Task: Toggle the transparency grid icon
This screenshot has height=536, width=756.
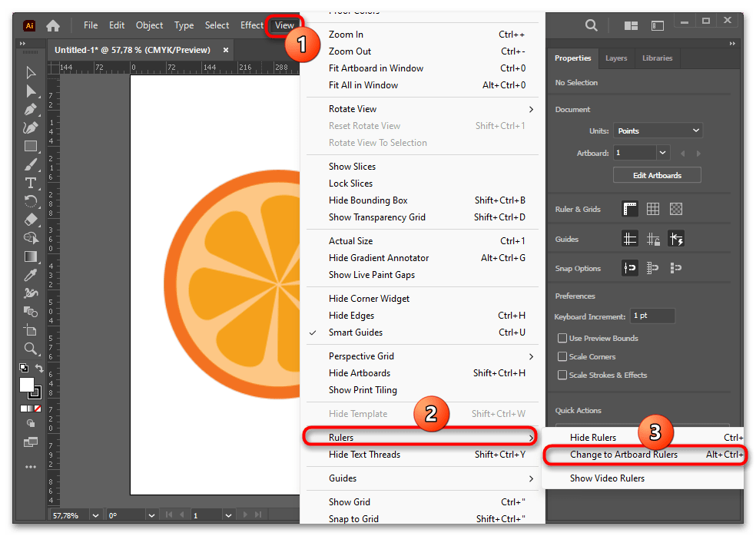Action: click(x=675, y=209)
